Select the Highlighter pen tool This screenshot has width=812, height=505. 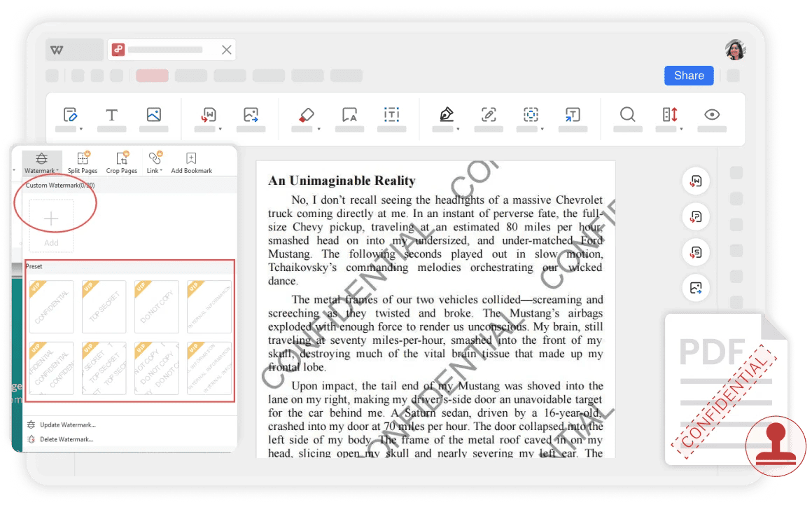(447, 114)
